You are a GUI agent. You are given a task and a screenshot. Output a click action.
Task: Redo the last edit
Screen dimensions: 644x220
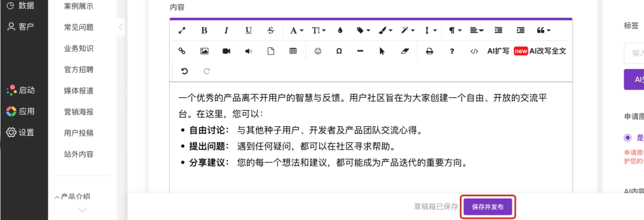[207, 71]
